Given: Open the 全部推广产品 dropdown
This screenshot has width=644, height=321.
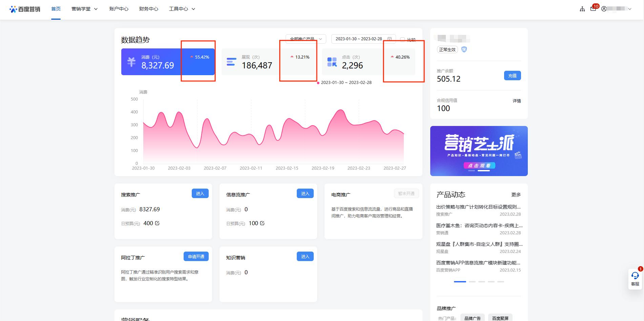Looking at the screenshot, I should 305,39.
